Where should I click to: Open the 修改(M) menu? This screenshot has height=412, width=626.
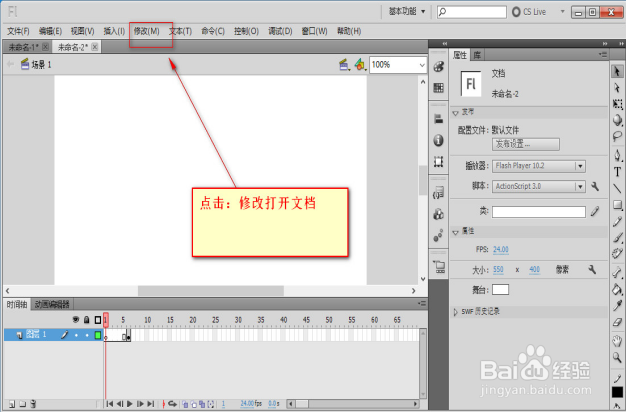pos(147,31)
